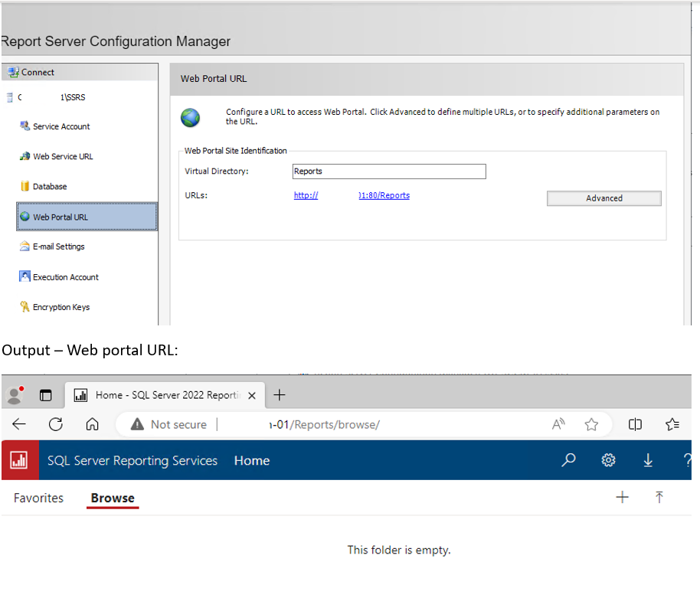Select the SSRS server instance node
Image resolution: width=700 pixels, height=611 pixels.
pyautogui.click(x=51, y=97)
